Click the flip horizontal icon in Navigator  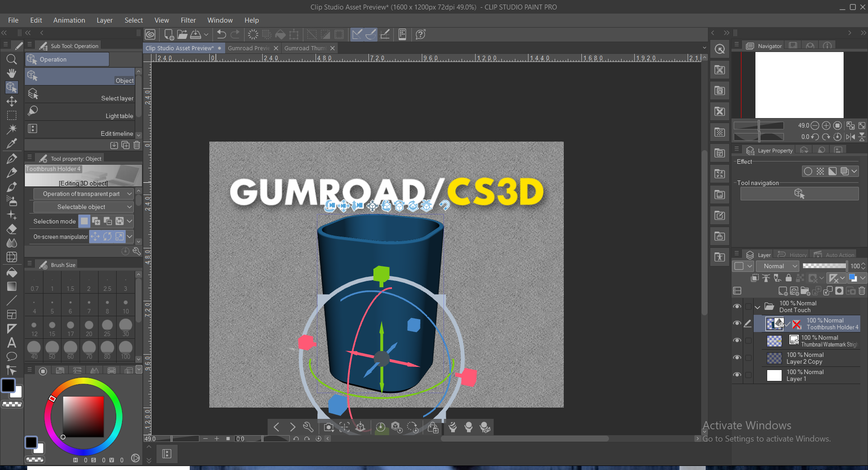point(850,137)
